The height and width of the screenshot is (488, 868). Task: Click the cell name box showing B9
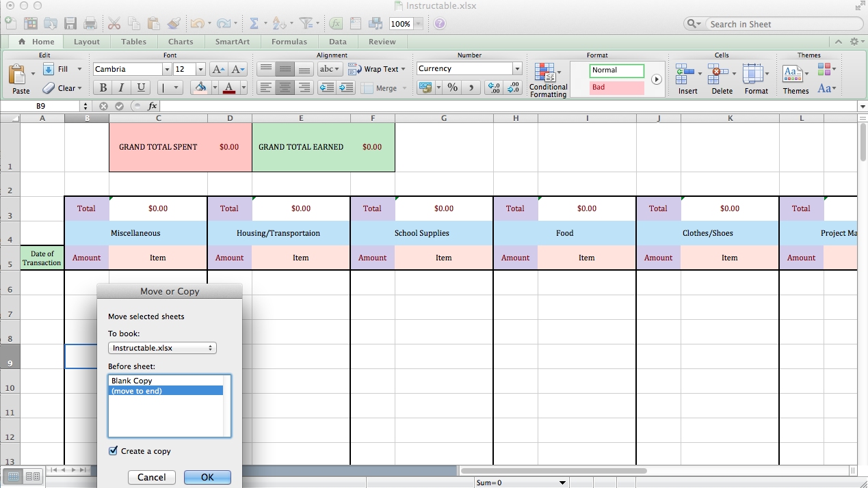pyautogui.click(x=40, y=106)
